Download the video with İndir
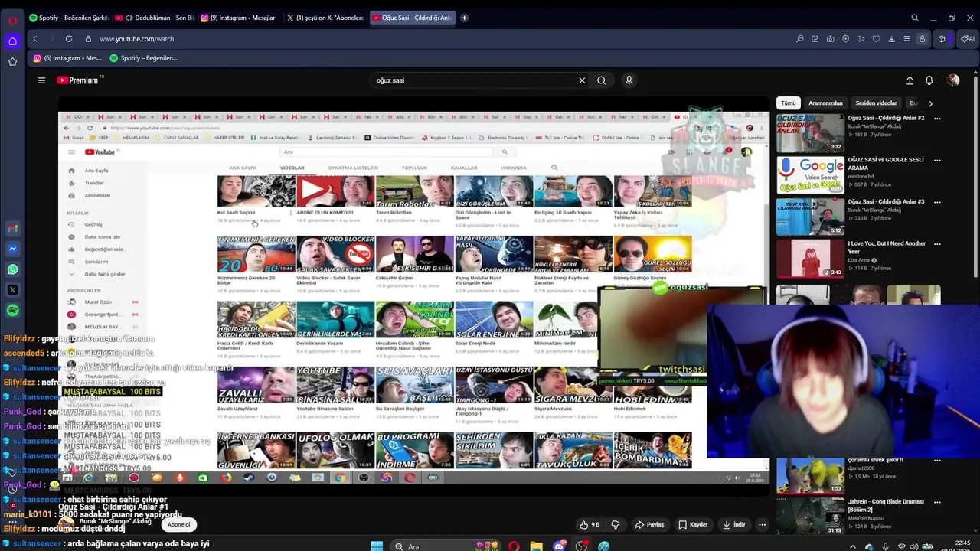 click(733, 525)
